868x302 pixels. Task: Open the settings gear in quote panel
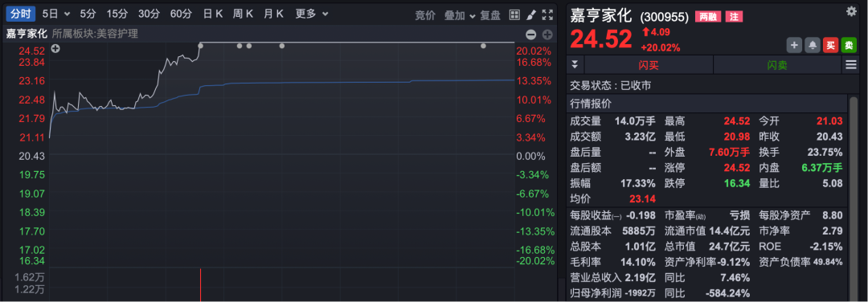851,11
